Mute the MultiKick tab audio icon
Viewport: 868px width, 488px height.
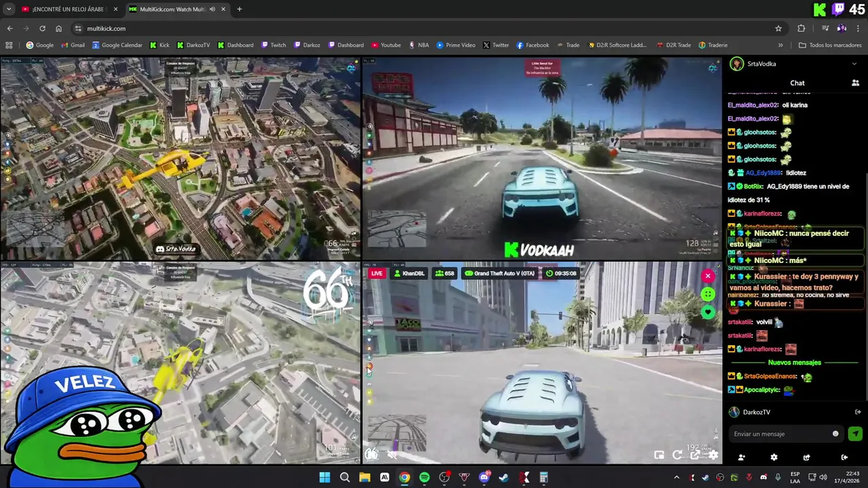212,9
